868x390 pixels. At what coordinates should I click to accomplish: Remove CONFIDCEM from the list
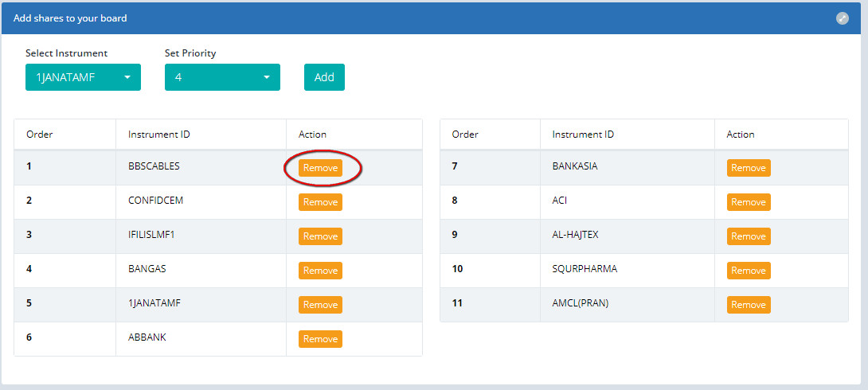(320, 202)
